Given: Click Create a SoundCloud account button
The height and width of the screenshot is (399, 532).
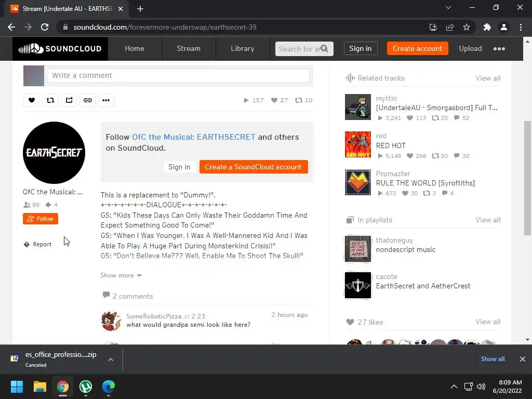Looking at the screenshot, I should 254,167.
